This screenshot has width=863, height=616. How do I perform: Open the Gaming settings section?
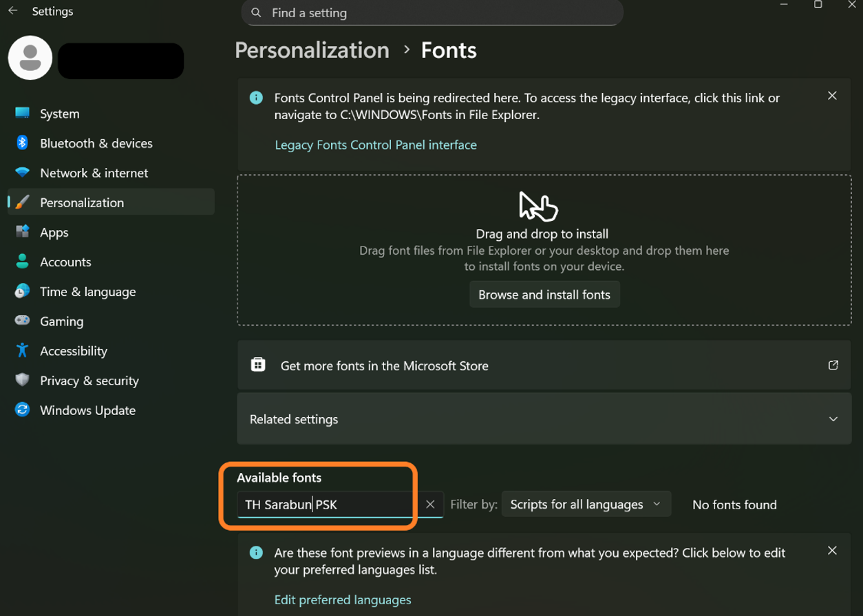tap(61, 321)
